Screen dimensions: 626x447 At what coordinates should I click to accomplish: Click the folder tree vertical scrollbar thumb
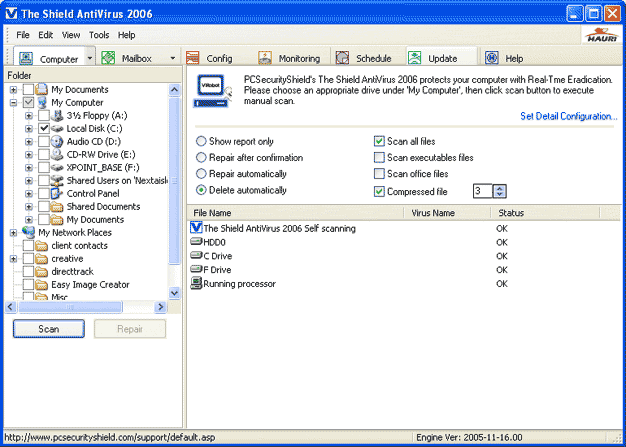(175, 181)
